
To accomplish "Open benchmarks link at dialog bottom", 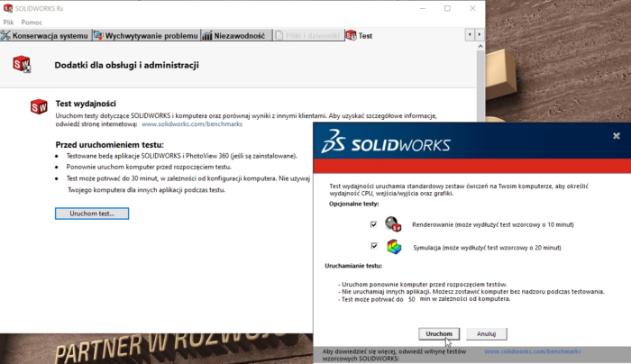I will click(x=533, y=351).
